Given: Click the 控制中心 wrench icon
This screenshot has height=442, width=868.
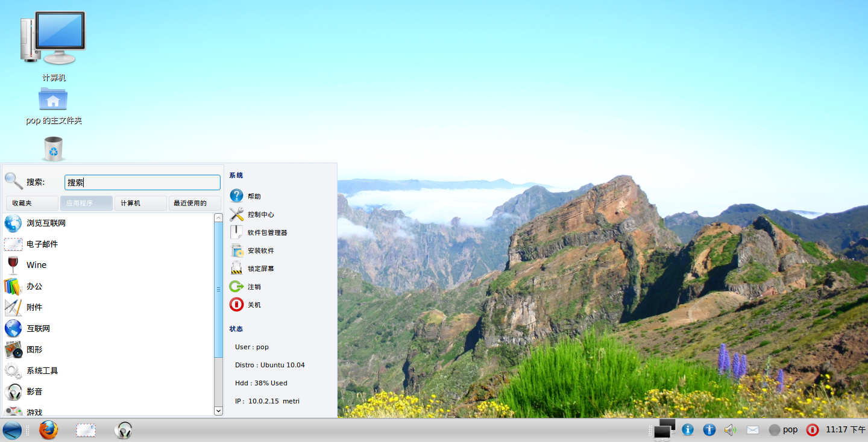Looking at the screenshot, I should (x=237, y=214).
